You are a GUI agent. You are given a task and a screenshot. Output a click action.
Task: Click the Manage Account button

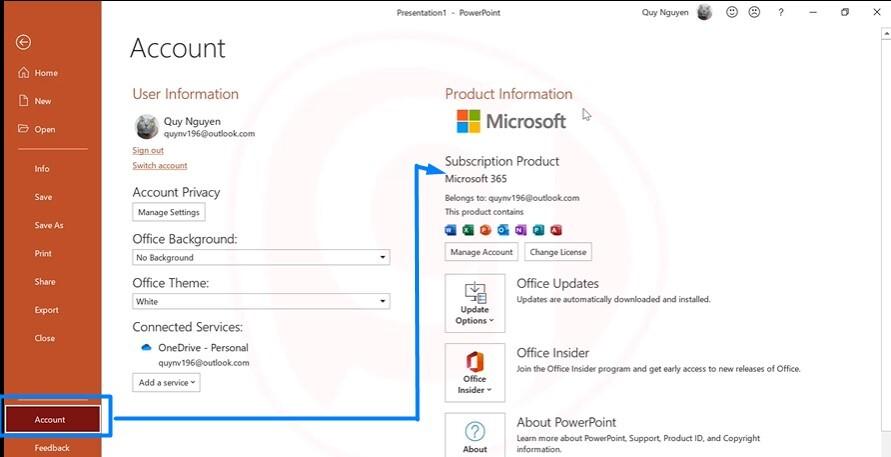click(x=481, y=252)
